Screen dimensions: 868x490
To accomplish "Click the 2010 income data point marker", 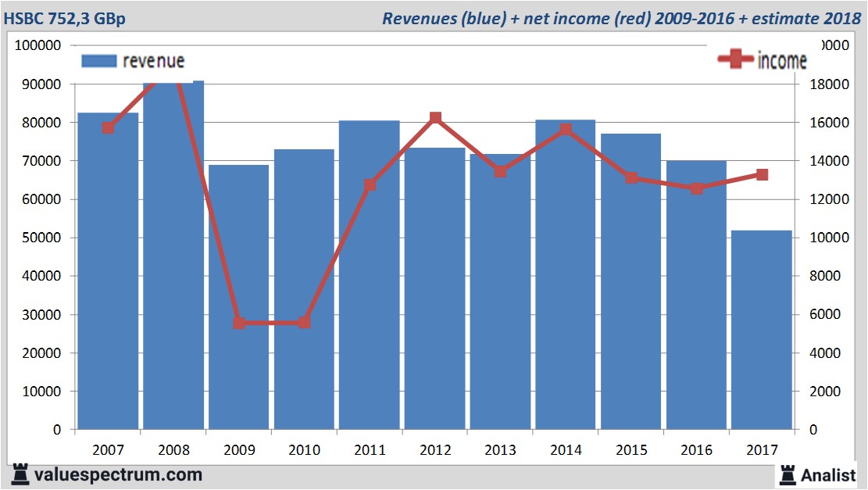I will [305, 322].
